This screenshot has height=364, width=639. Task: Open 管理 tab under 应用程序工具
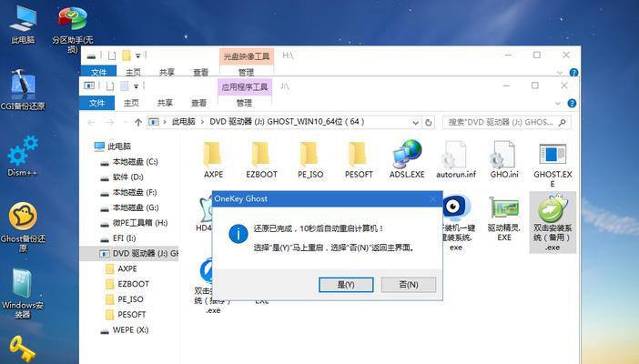click(245, 103)
